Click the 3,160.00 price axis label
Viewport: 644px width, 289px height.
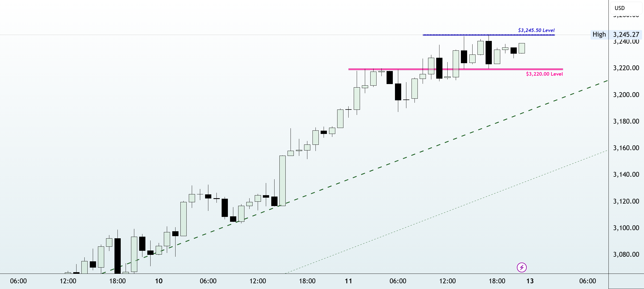click(x=626, y=148)
